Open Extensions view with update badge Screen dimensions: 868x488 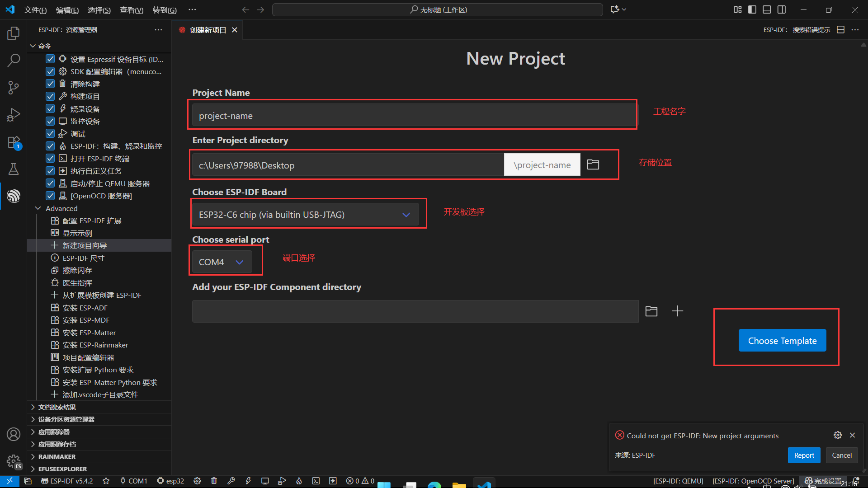click(14, 142)
